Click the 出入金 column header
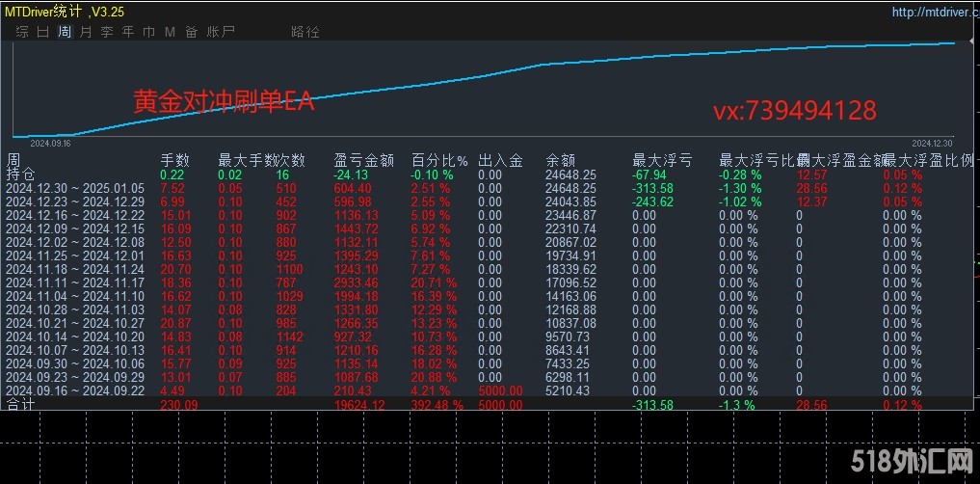This screenshot has height=484, width=980. tap(500, 161)
